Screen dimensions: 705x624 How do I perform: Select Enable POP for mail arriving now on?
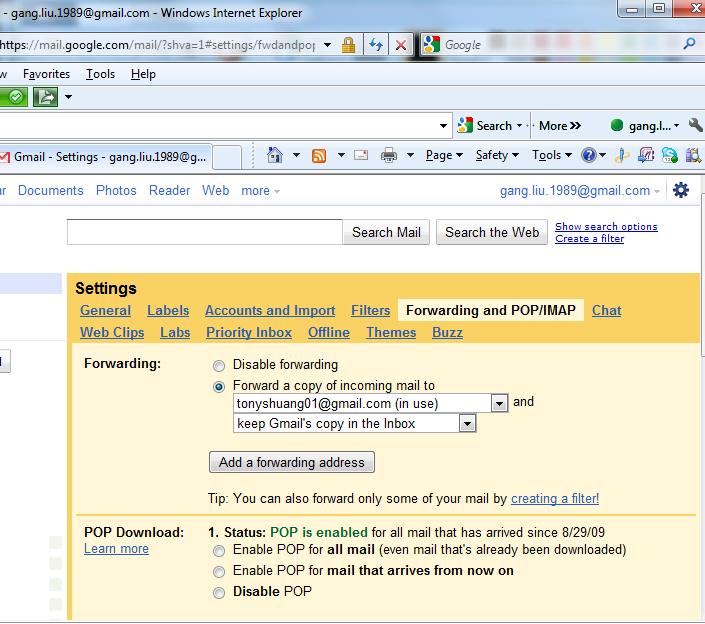[x=219, y=572]
